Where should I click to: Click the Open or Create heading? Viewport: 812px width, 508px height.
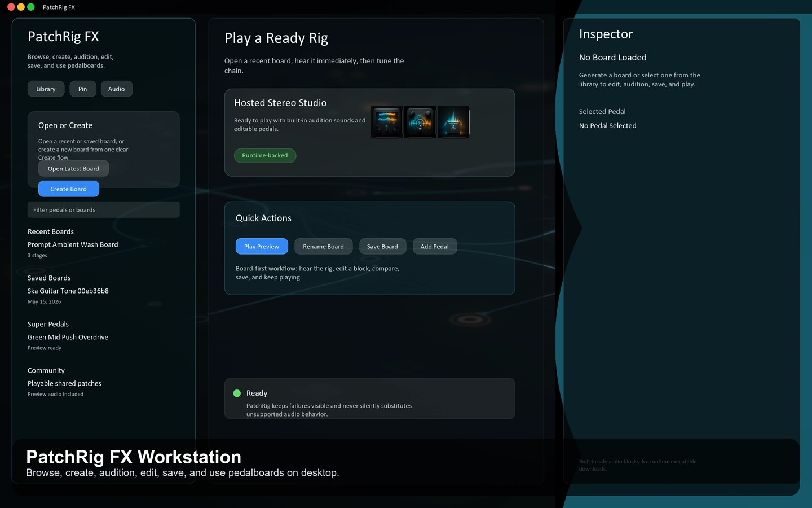65,126
